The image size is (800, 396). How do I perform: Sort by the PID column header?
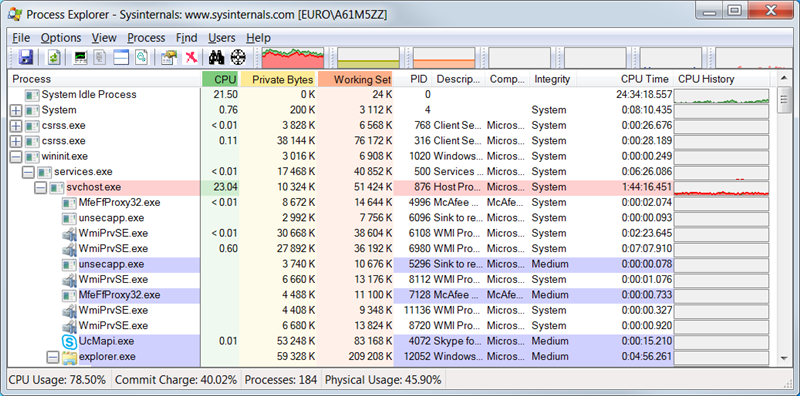pos(413,79)
